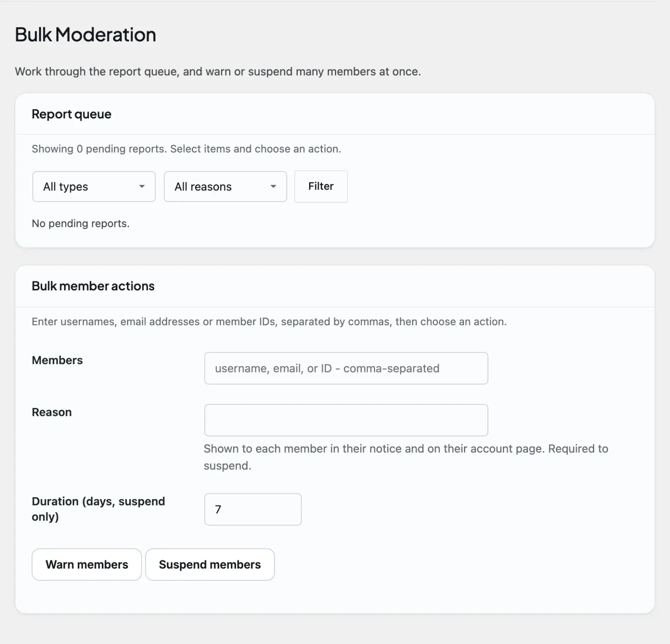Click the Members field label
The width and height of the screenshot is (670, 644).
click(x=57, y=360)
